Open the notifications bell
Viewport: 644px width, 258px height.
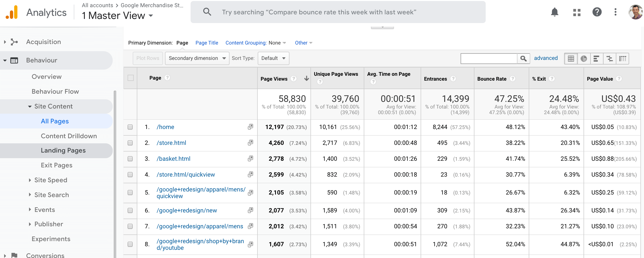(x=554, y=12)
